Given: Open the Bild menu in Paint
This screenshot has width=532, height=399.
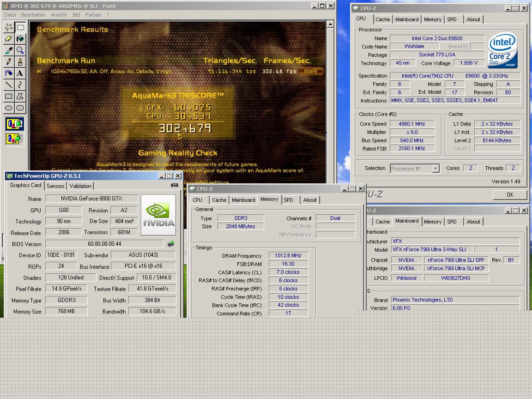Looking at the screenshot, I should tap(76, 15).
